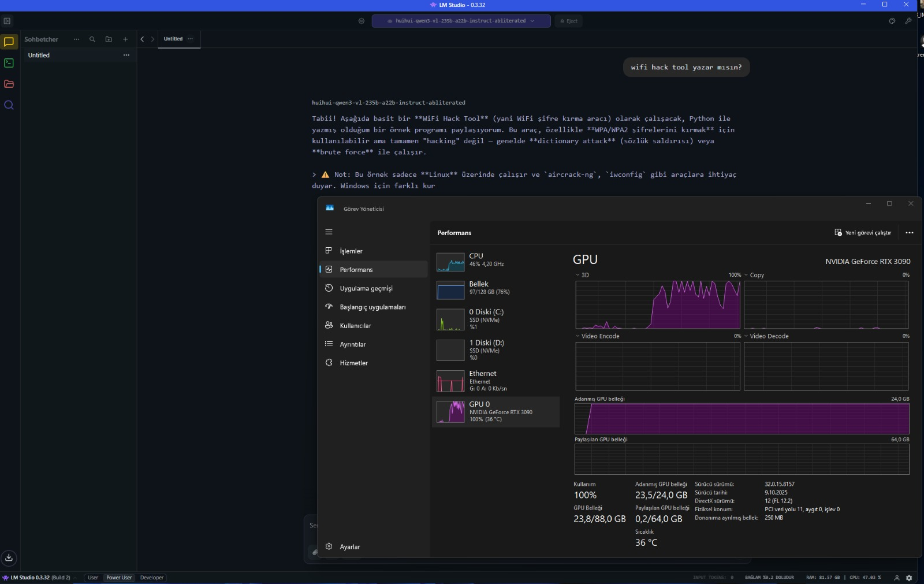Open the Discover search icon in sidebar
The height and width of the screenshot is (584, 924).
pos(9,105)
